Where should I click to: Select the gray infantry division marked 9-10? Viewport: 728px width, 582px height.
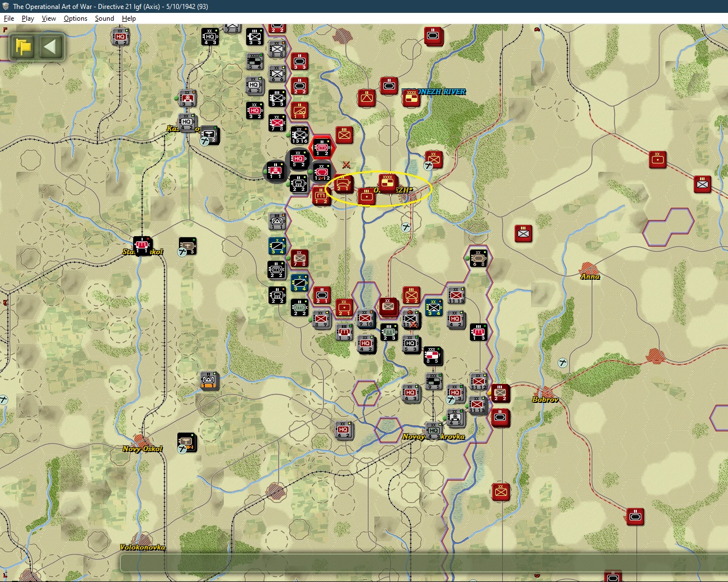click(367, 319)
